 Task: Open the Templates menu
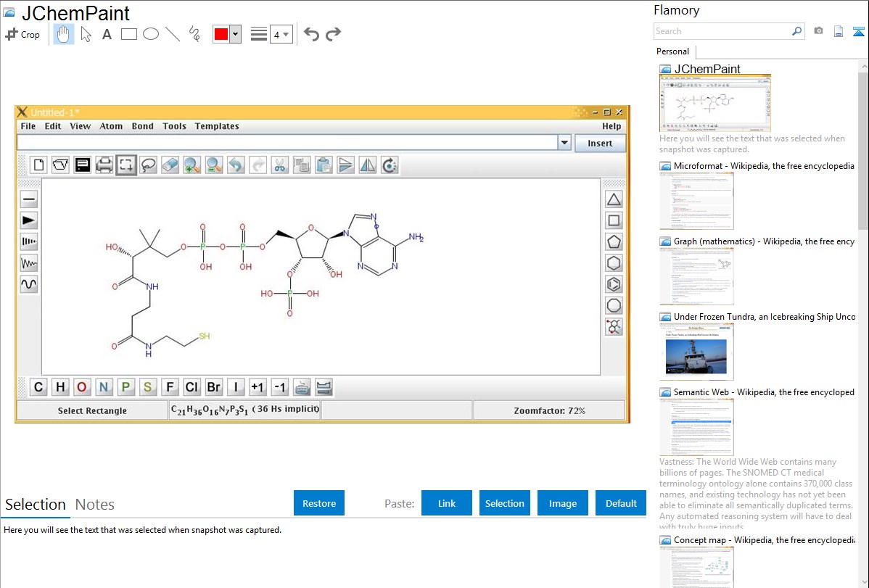(217, 126)
